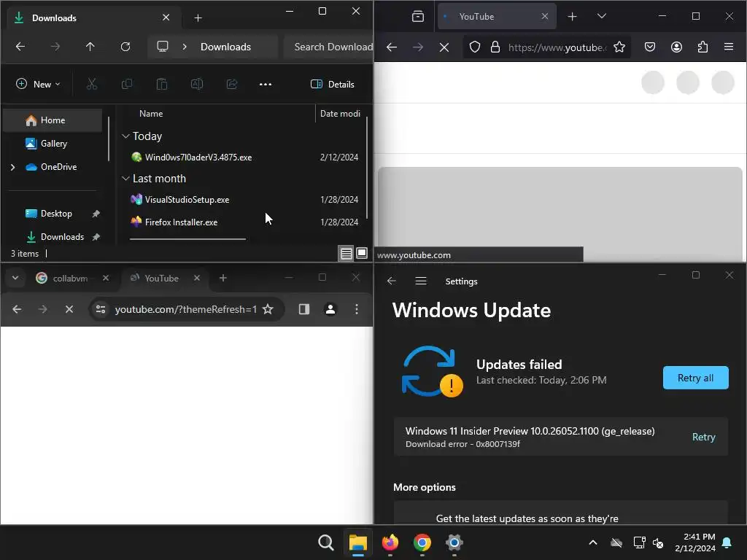Switch to the collabvm tab in Chrome
Screen dimensions: 747x560
click(x=70, y=279)
